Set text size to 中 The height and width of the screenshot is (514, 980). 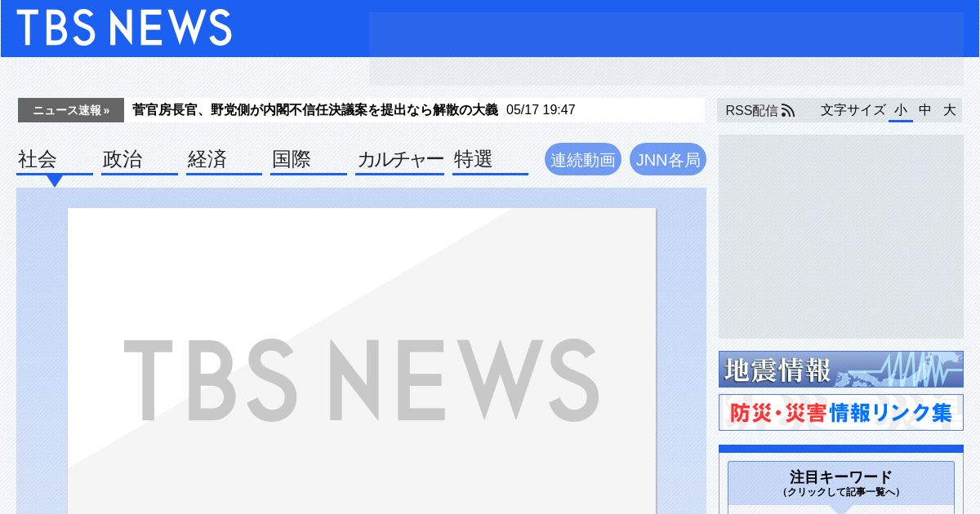click(x=924, y=110)
